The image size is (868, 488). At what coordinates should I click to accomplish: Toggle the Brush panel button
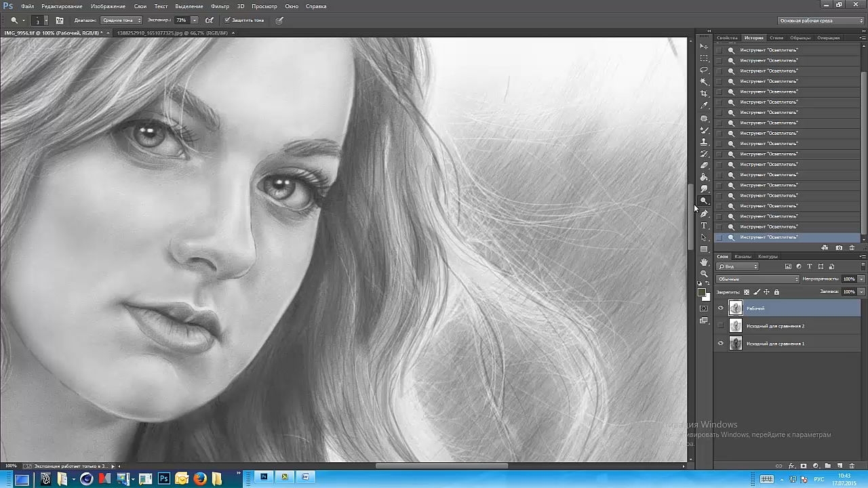click(x=60, y=20)
